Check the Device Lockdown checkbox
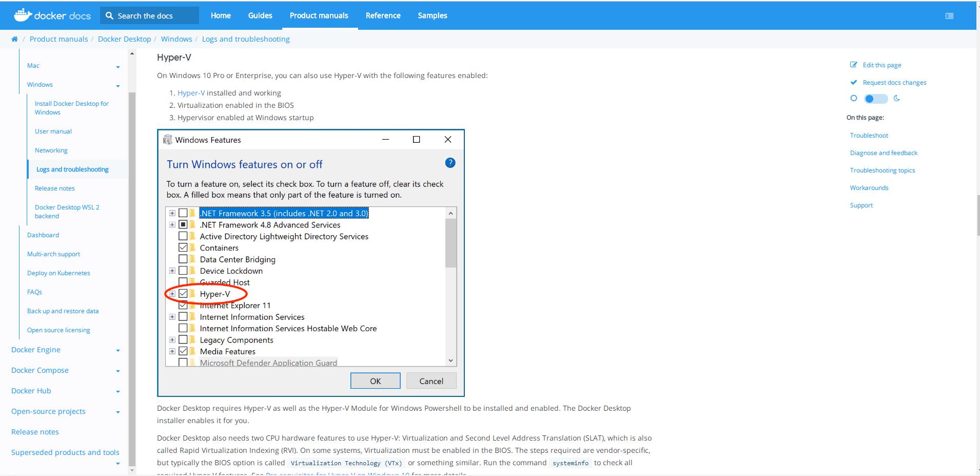This screenshot has height=476, width=980. pyautogui.click(x=183, y=271)
